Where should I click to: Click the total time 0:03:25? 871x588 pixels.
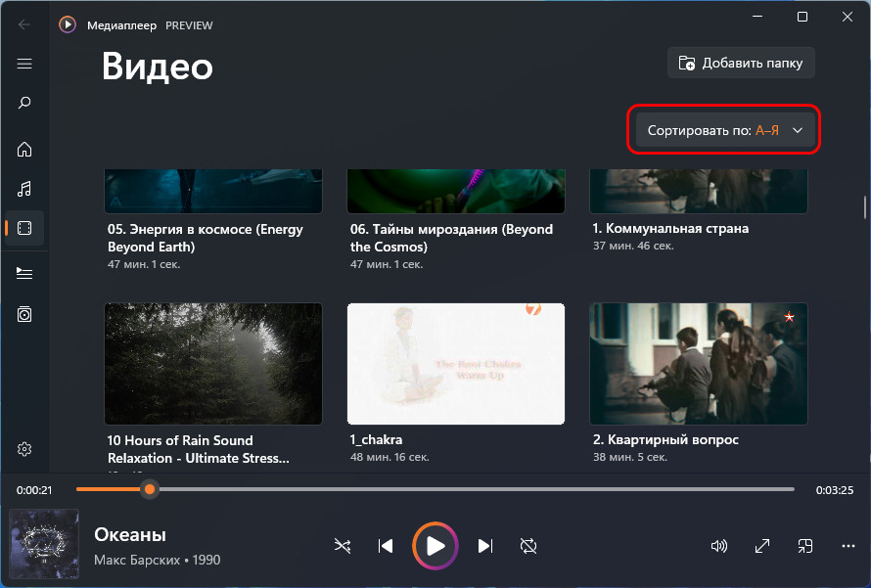835,490
